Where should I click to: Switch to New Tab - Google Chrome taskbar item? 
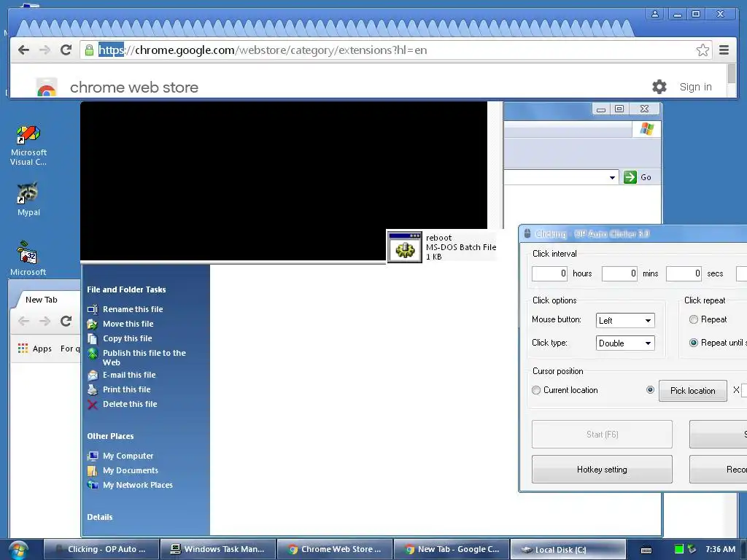coord(452,550)
